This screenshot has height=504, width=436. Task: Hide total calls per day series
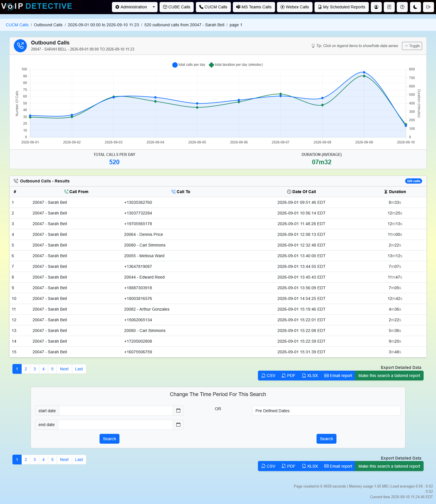coord(189,65)
